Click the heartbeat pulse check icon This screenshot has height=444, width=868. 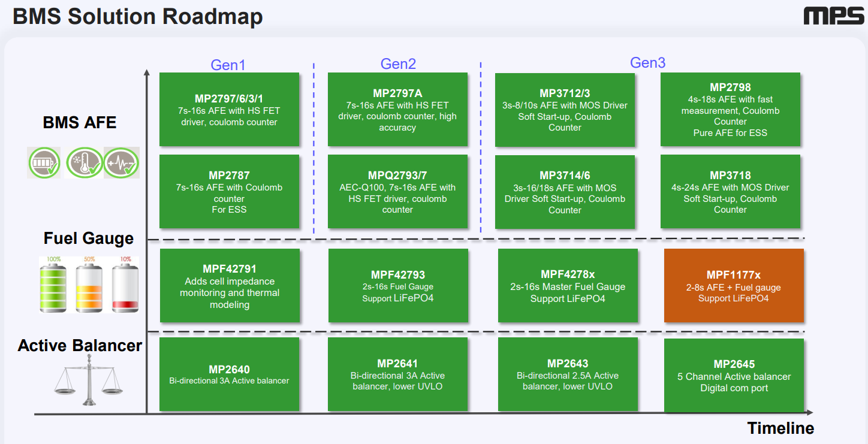point(121,162)
